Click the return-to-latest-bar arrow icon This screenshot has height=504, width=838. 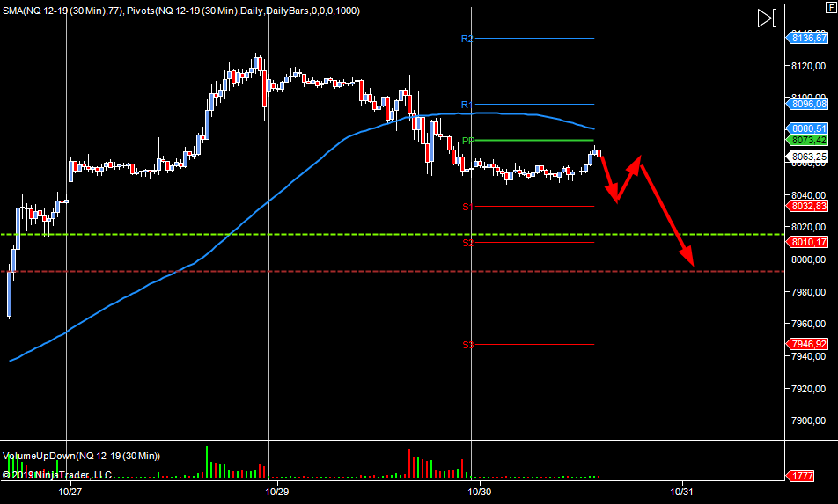[767, 18]
